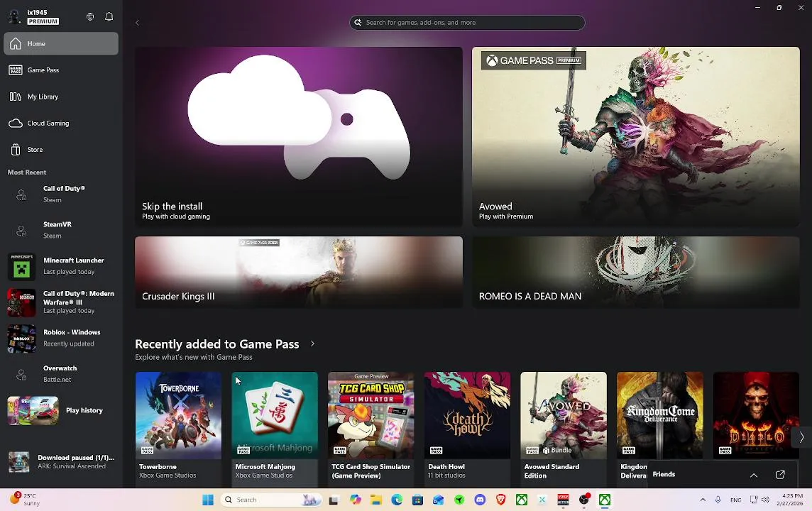Open Microsoft Edge from the taskbar
Viewport: 812px width, 511px height.
pos(397,500)
